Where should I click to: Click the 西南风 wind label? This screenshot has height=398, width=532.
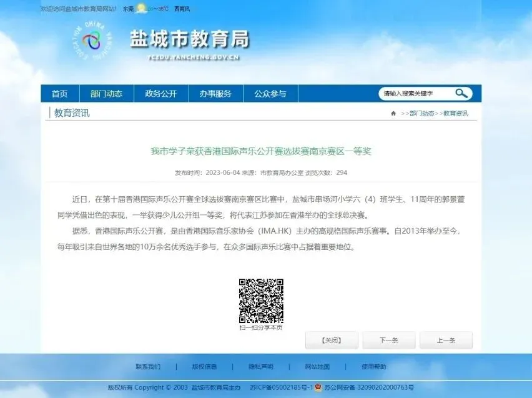pos(182,9)
